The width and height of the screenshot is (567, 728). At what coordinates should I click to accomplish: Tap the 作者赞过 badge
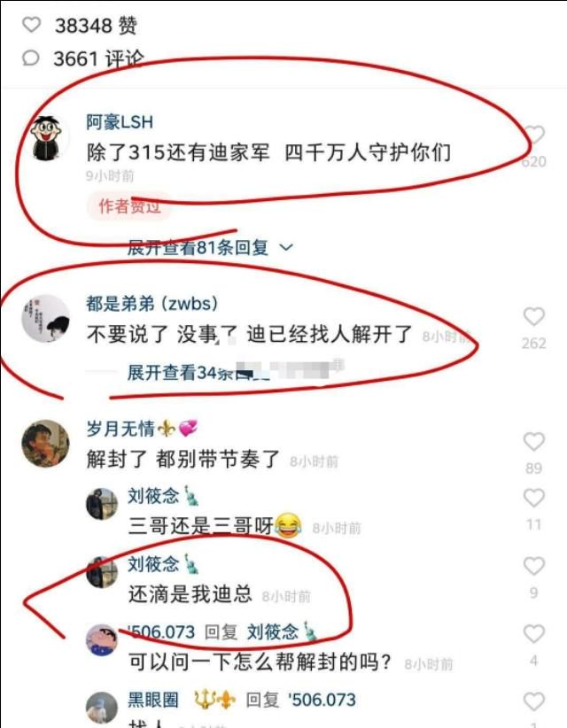pos(129,206)
